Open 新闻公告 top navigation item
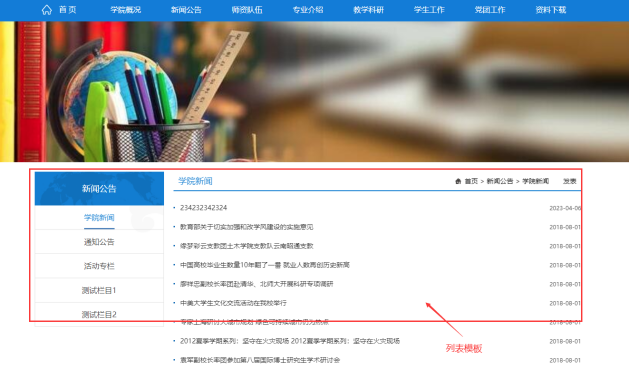The width and height of the screenshot is (629, 370). tap(186, 10)
